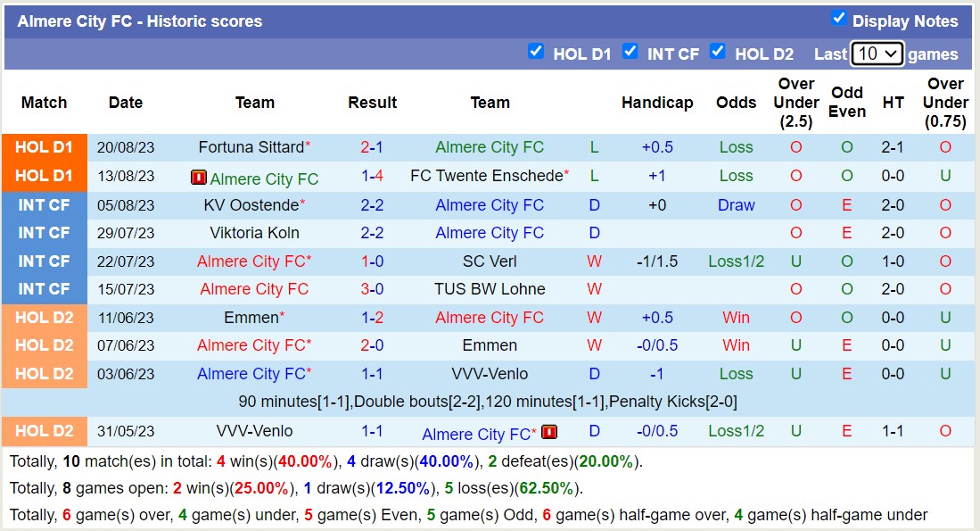Select INT CF league tag for 05/08/23
The width and height of the screenshot is (980, 531).
(x=45, y=204)
